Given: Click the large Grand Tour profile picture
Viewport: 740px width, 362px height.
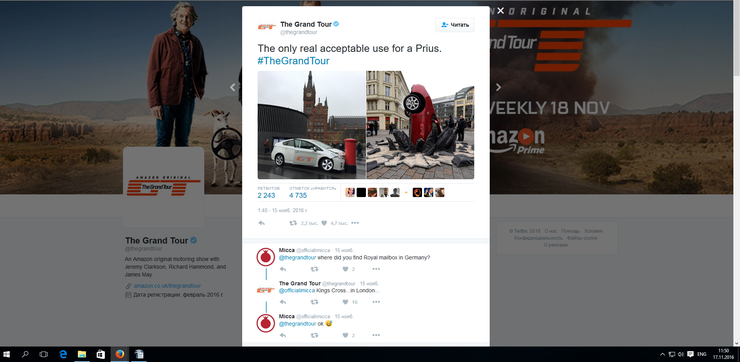Looking at the screenshot, I should [x=164, y=187].
